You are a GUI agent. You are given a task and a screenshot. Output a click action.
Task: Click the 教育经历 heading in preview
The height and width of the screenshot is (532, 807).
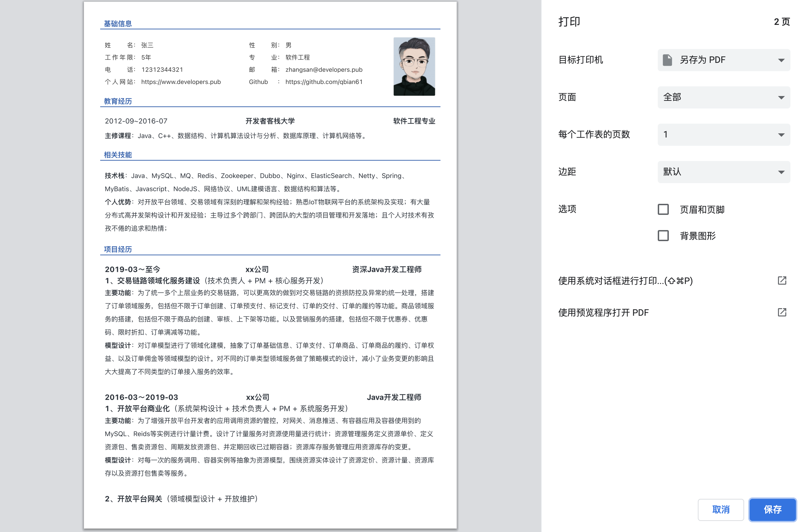pos(118,101)
